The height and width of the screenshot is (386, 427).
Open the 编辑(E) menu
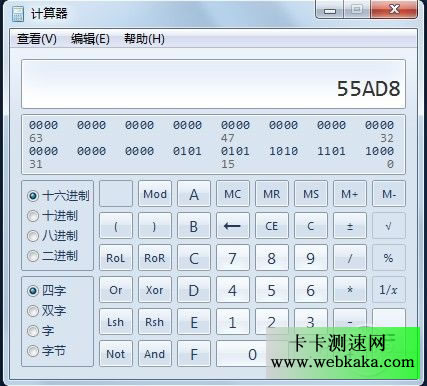pos(90,39)
